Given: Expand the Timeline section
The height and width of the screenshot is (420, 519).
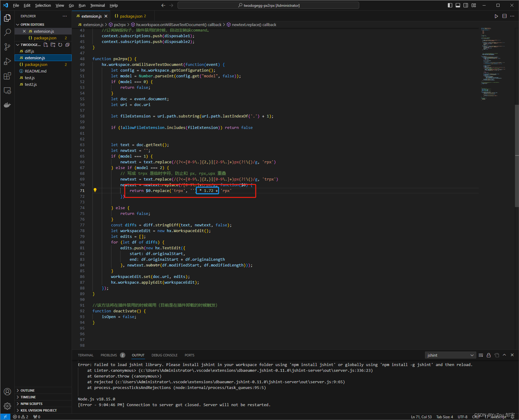Looking at the screenshot, I should point(43,397).
